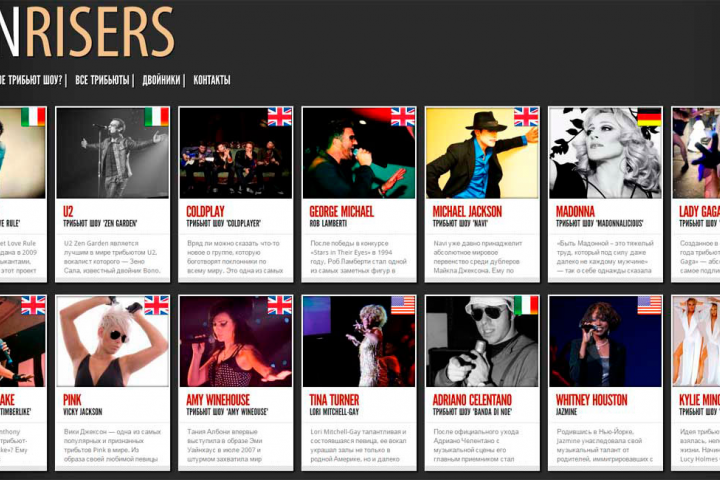Select the Whitney Houston singer photo
The image size is (720, 480).
(605, 341)
